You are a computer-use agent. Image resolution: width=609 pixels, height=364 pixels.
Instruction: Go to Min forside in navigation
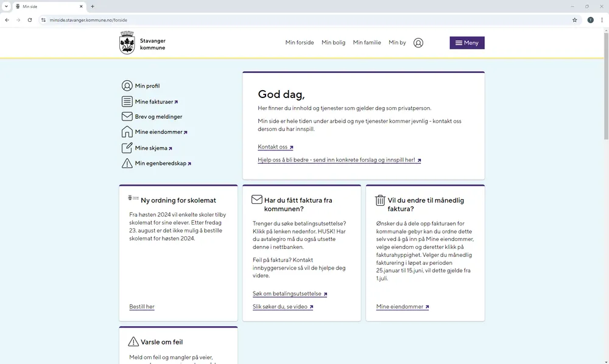(300, 43)
